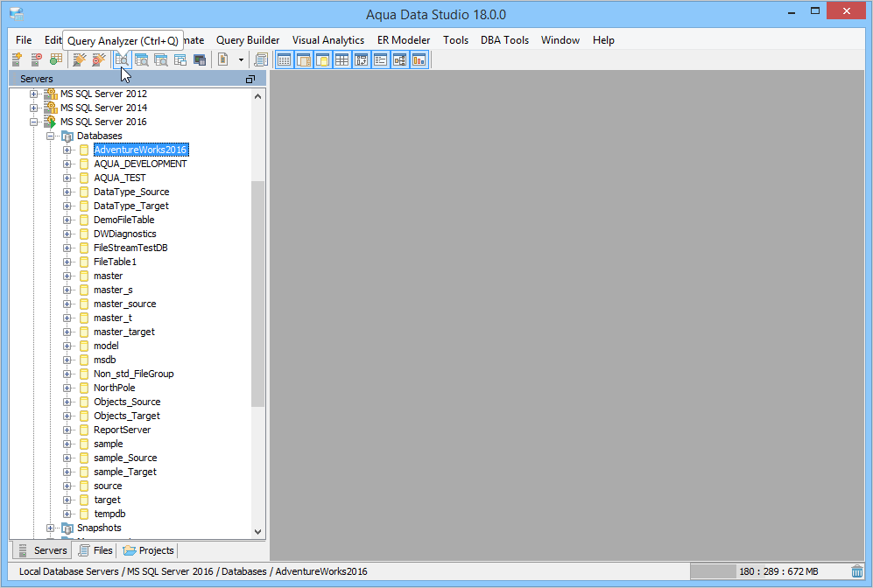Select the FileStreamTestDB database
This screenshot has width=873, height=588.
click(130, 248)
